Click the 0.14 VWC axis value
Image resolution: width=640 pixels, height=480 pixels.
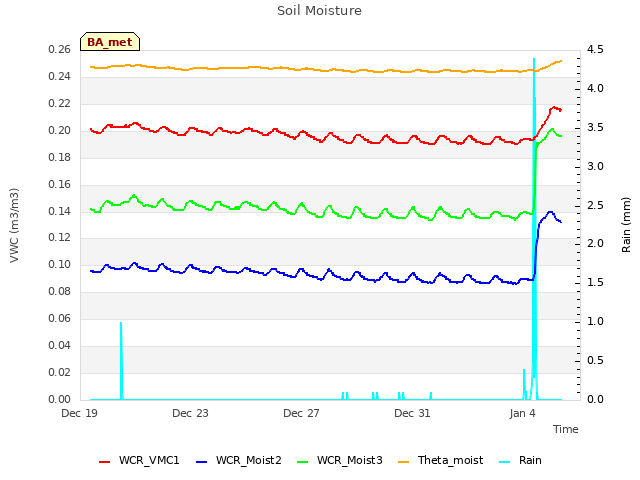click(60, 211)
